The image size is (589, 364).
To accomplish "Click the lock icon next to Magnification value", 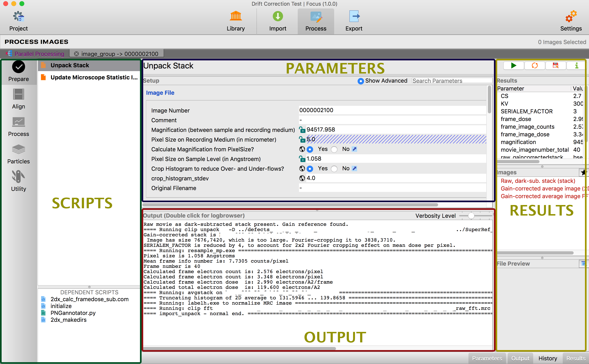I will click(x=302, y=130).
